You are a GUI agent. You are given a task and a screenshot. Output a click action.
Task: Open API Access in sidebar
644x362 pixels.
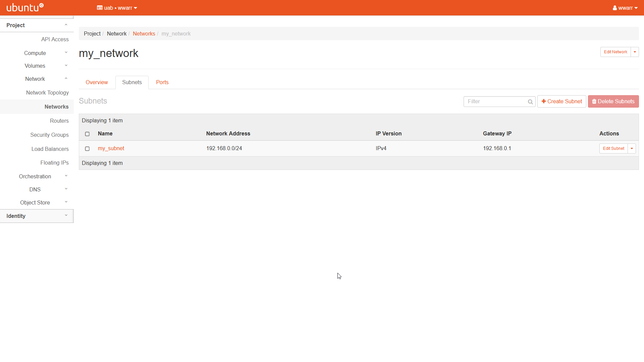click(x=55, y=39)
